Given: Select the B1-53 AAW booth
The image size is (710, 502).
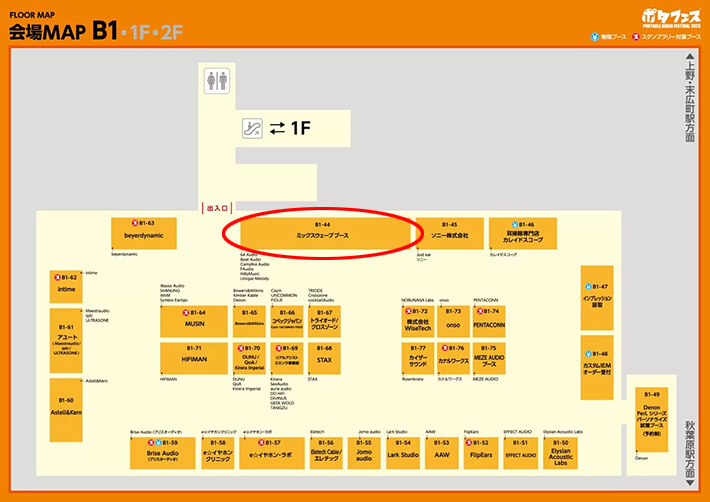Looking at the screenshot, I should point(441,453).
